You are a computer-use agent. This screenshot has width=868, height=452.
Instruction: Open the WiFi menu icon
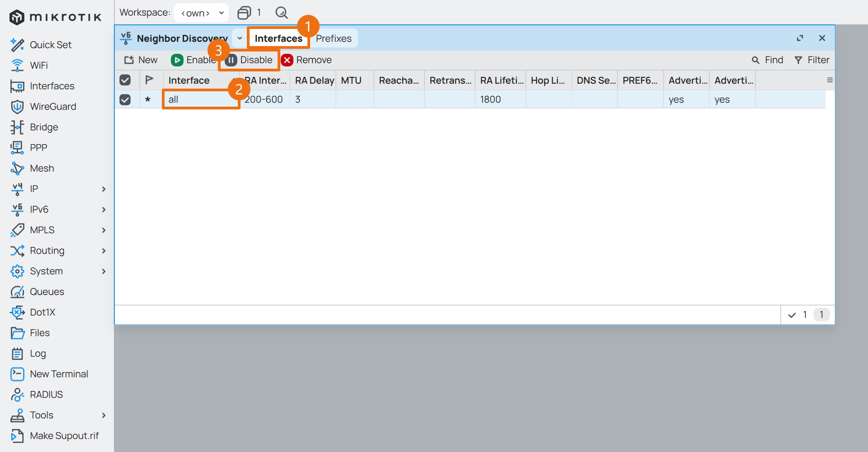(17, 66)
